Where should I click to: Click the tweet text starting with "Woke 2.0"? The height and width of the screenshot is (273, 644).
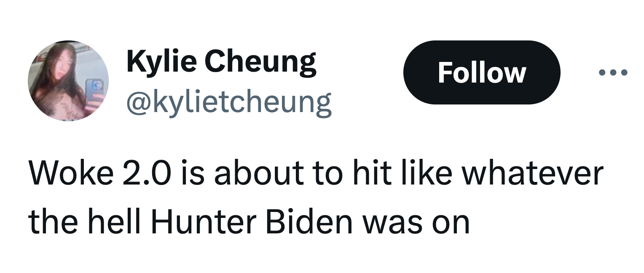(x=315, y=173)
